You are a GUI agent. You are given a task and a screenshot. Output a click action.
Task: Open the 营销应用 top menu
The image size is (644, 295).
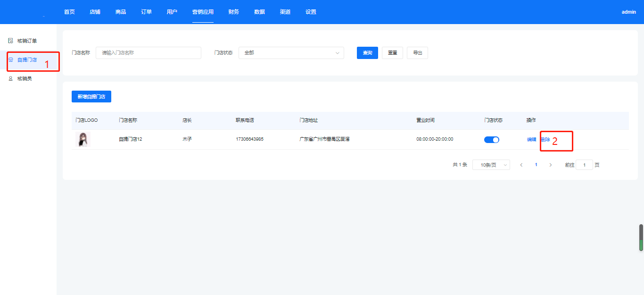pyautogui.click(x=203, y=12)
